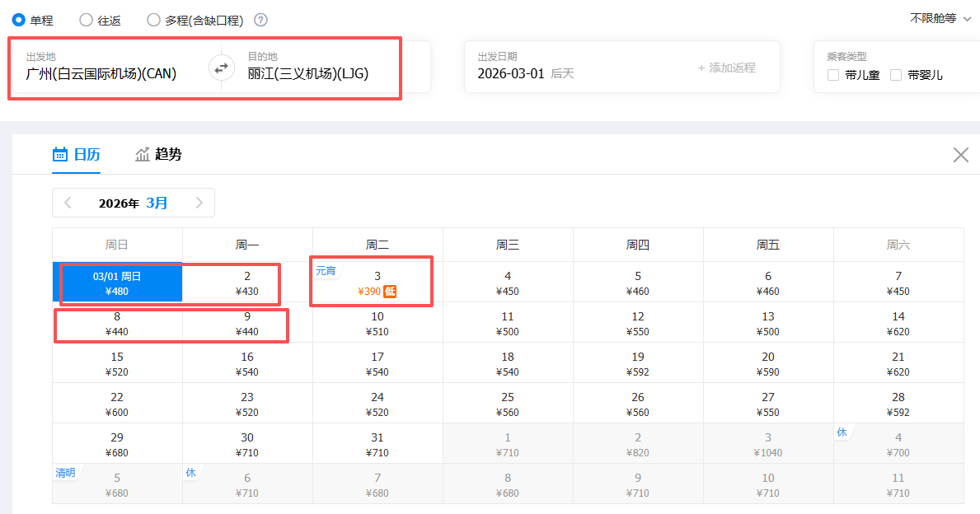Switch to the 趋势 trend tab
980x514 pixels.
click(158, 155)
